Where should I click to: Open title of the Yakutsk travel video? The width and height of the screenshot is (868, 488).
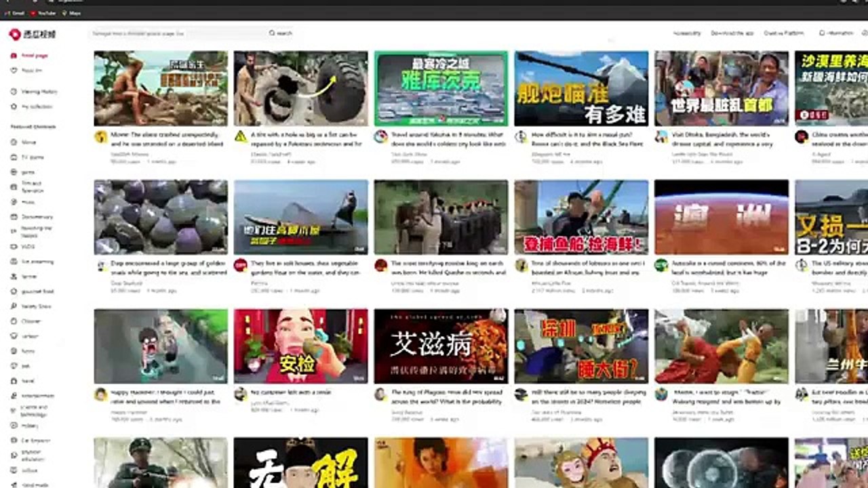click(448, 139)
